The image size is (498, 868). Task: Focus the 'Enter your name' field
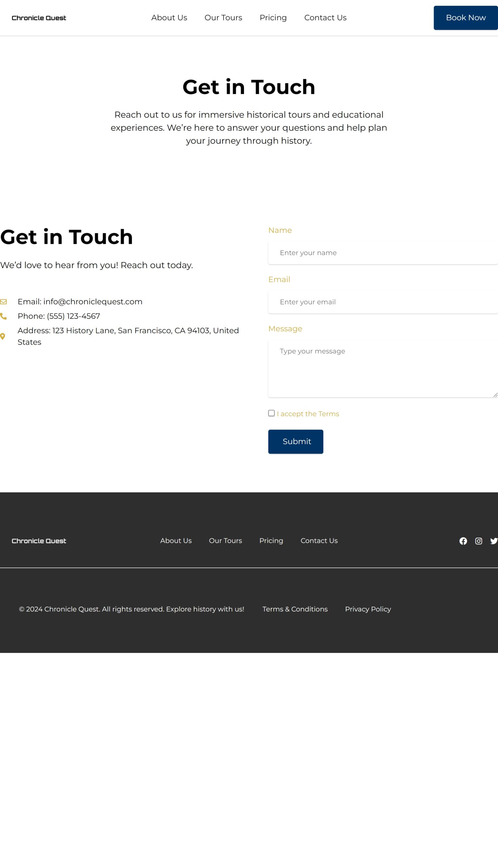[382, 253]
